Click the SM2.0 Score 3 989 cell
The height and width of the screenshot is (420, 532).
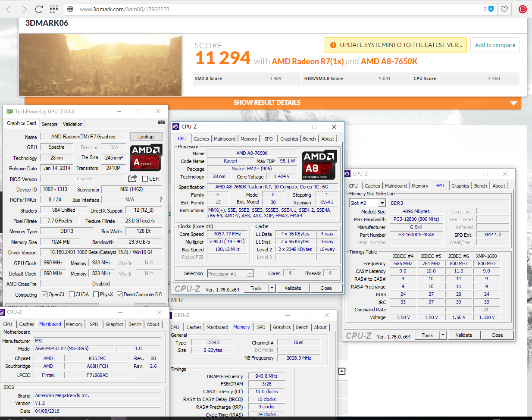(x=247, y=78)
